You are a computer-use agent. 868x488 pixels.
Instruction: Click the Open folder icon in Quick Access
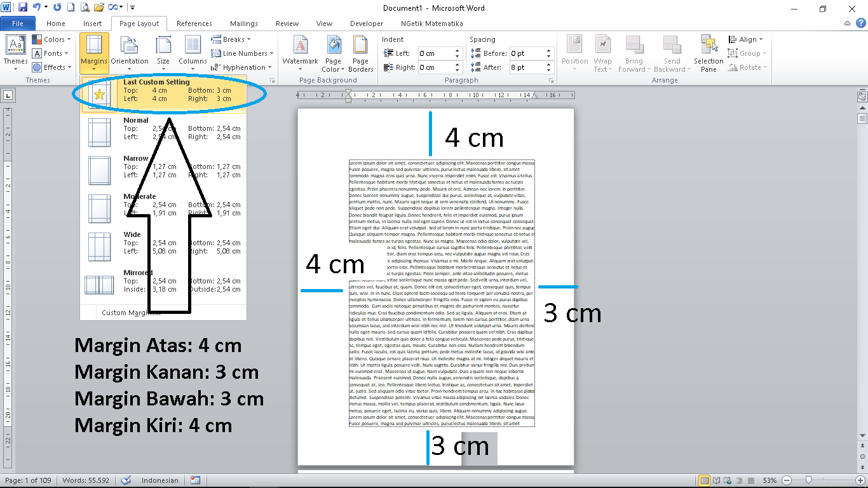[98, 8]
